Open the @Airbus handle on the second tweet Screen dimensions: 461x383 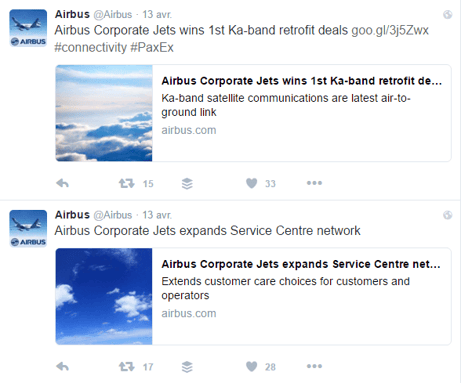(113, 215)
